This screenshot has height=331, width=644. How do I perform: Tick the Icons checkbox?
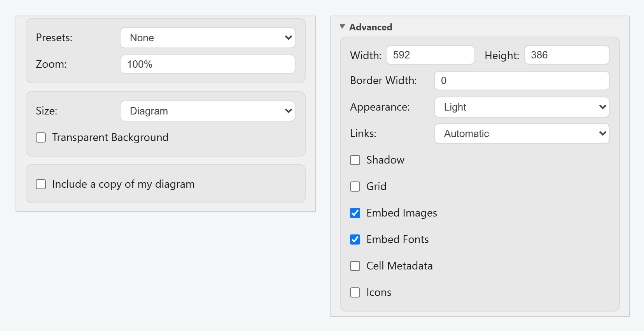click(355, 292)
